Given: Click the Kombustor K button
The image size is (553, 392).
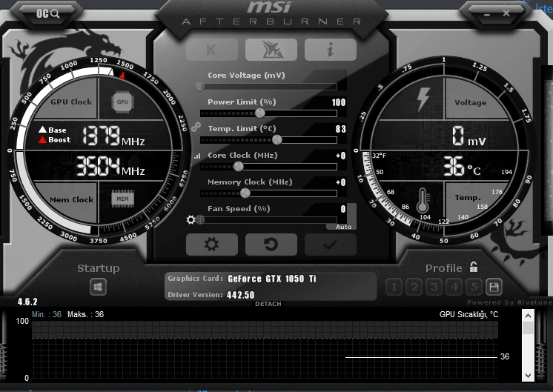Looking at the screenshot, I should 211,50.
